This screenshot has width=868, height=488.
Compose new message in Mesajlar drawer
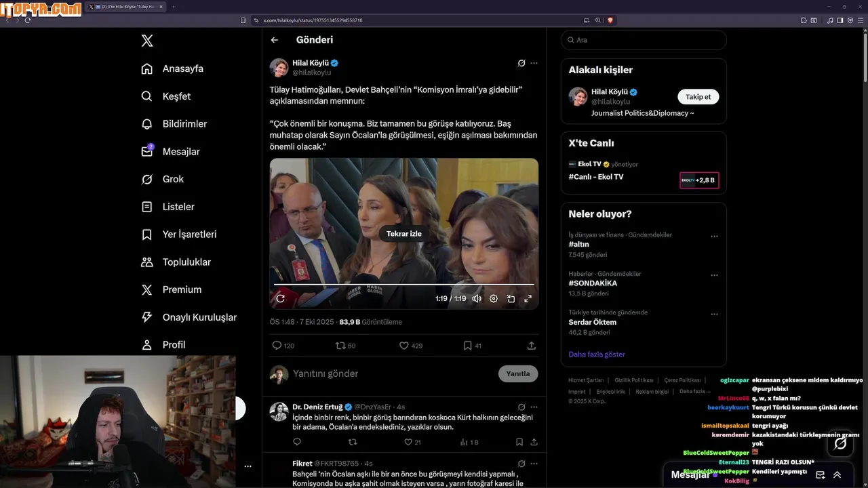(x=820, y=475)
